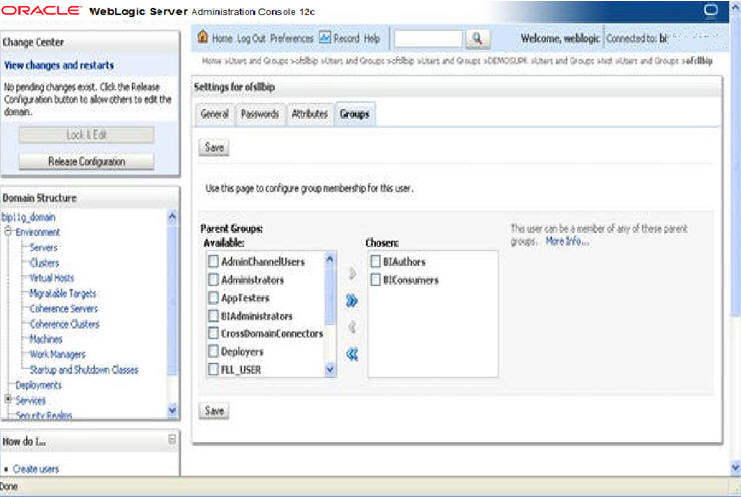
Task: Select the Groups tab
Action: (x=354, y=114)
